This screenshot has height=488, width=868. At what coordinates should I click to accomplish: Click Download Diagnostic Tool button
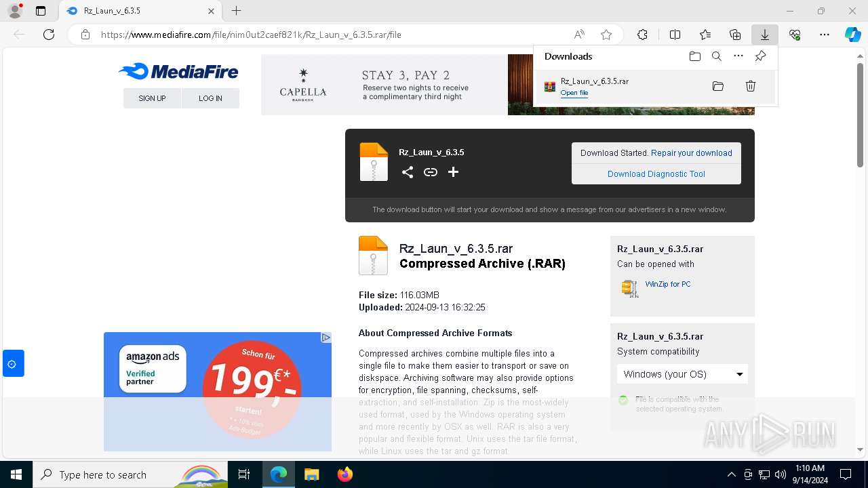656,174
